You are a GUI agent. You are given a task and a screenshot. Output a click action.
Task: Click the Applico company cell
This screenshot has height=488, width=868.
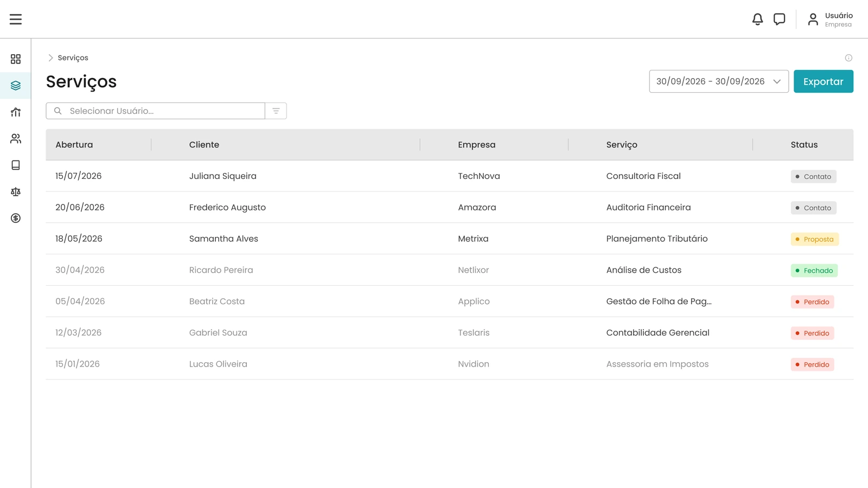click(474, 301)
